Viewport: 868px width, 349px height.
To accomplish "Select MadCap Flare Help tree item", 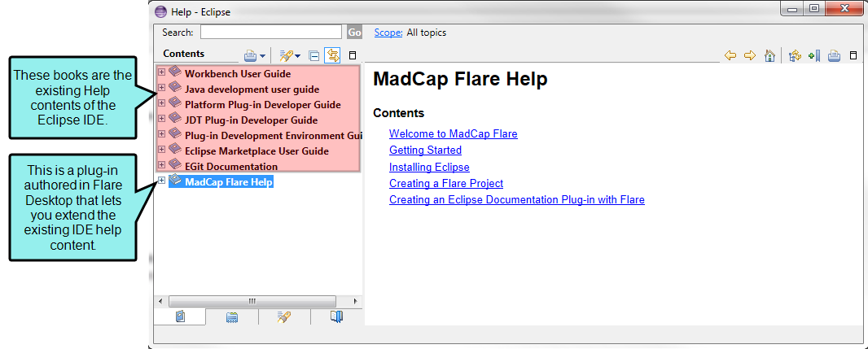I will [x=229, y=182].
